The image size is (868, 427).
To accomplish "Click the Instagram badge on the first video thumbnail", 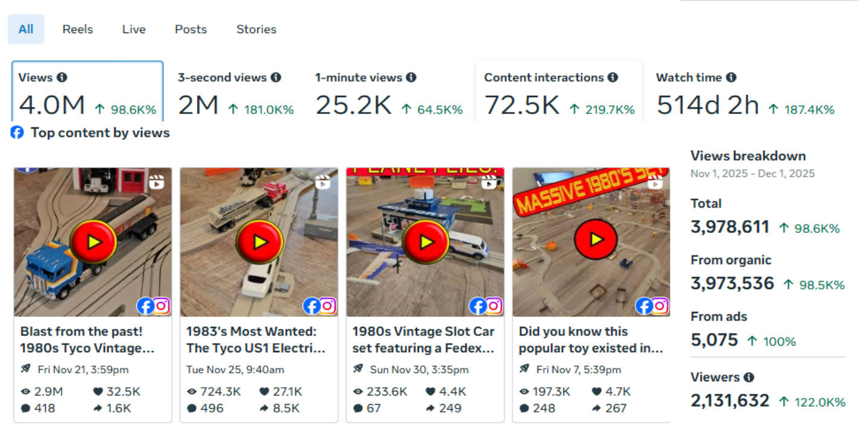I will 162,306.
